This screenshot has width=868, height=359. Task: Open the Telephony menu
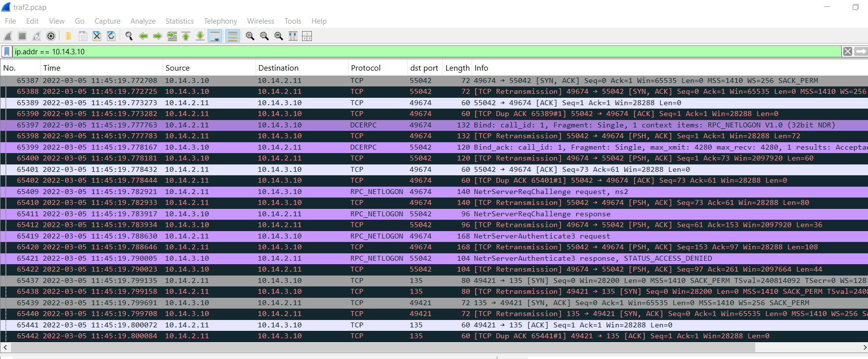click(x=220, y=21)
